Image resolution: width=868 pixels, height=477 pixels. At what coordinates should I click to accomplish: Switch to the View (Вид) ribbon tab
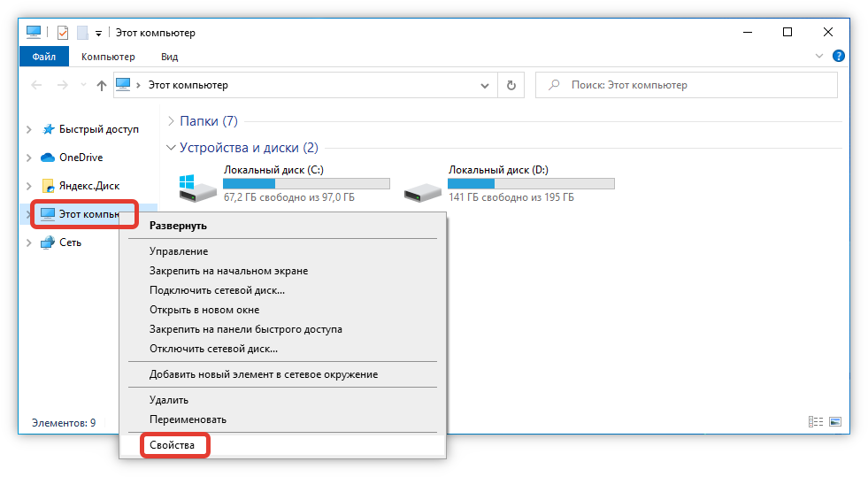click(x=169, y=57)
